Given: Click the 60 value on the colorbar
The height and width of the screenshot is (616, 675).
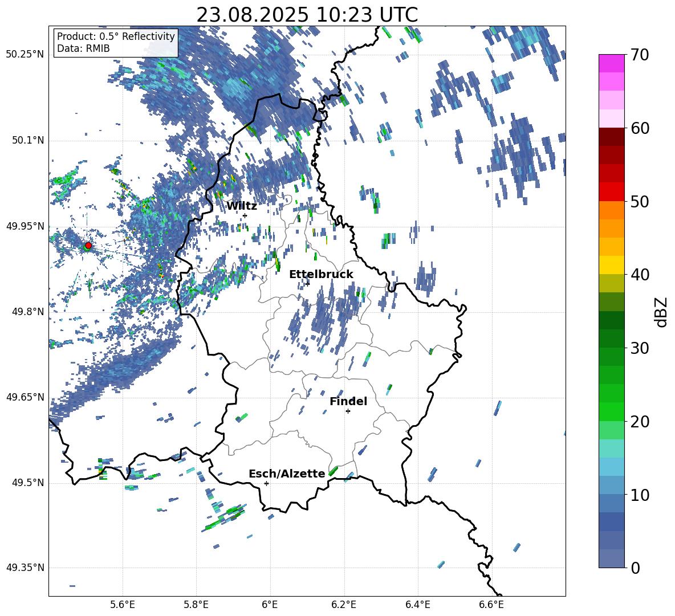Looking at the screenshot, I should point(640,128).
